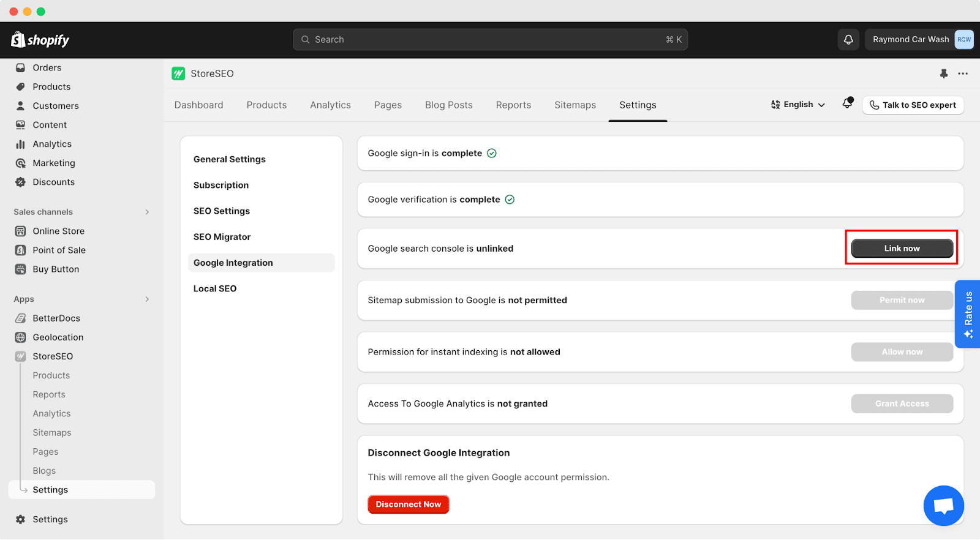Viewport: 980px width, 540px height.
Task: Click the Google sign-in complete checkmark
Action: (492, 153)
